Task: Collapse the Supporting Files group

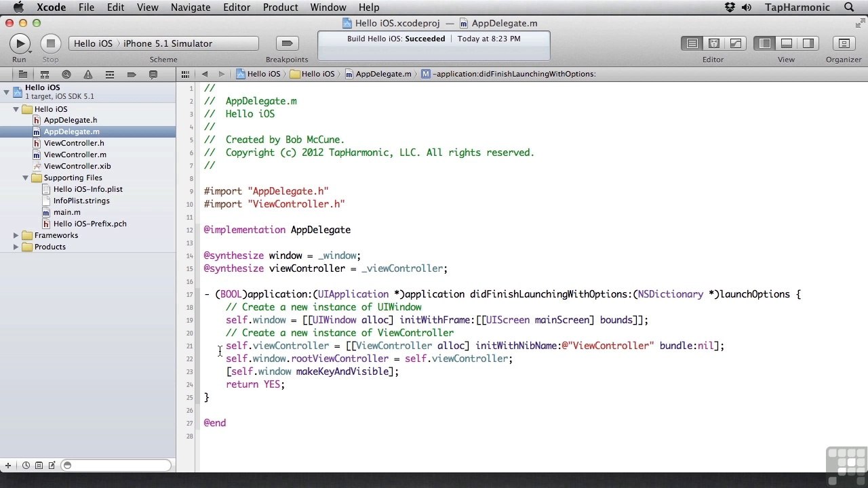Action: (26, 178)
